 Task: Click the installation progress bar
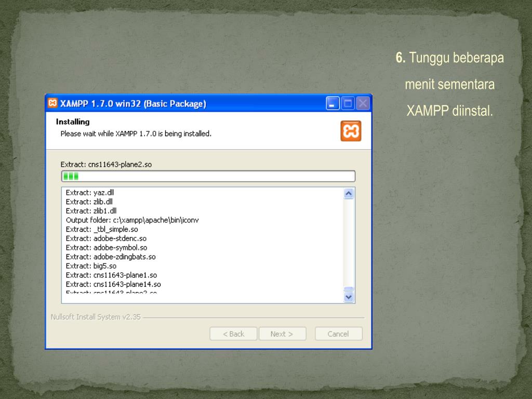pyautogui.click(x=208, y=176)
